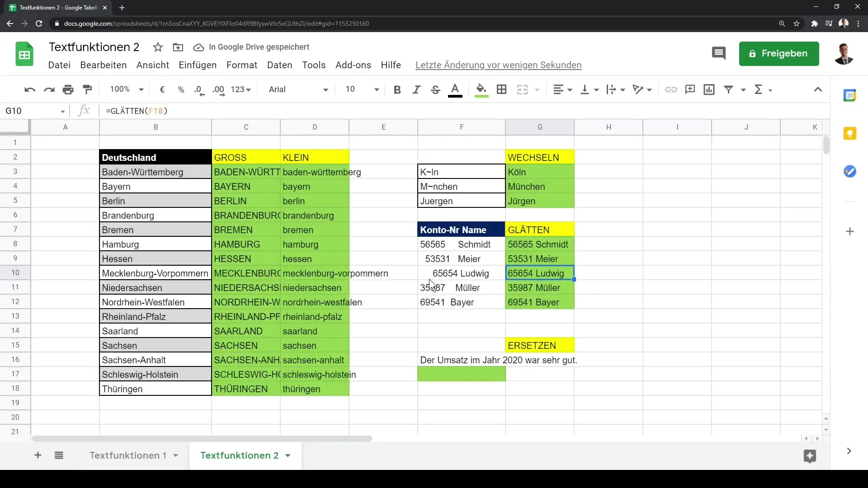Open last change history link
The width and height of the screenshot is (868, 488).
pyautogui.click(x=498, y=65)
